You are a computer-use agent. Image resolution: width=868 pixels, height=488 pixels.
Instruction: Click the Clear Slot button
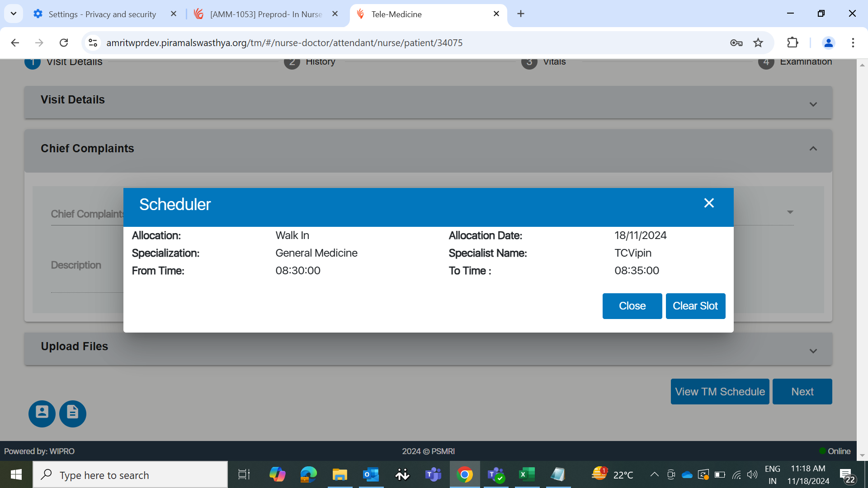695,306
